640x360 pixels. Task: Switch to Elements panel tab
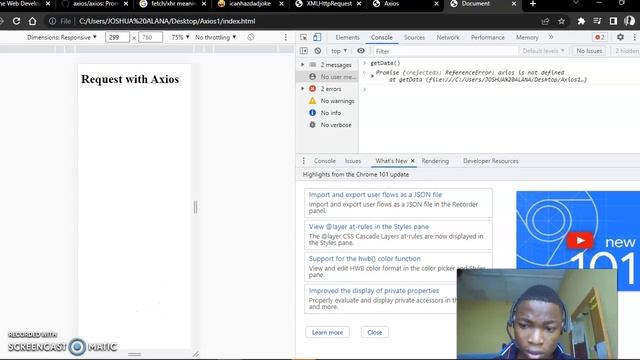(x=347, y=37)
